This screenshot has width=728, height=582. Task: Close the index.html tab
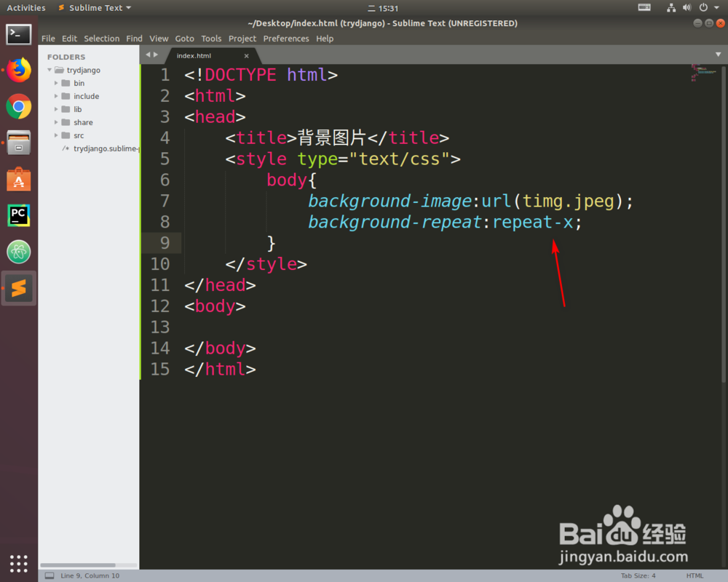coord(247,56)
